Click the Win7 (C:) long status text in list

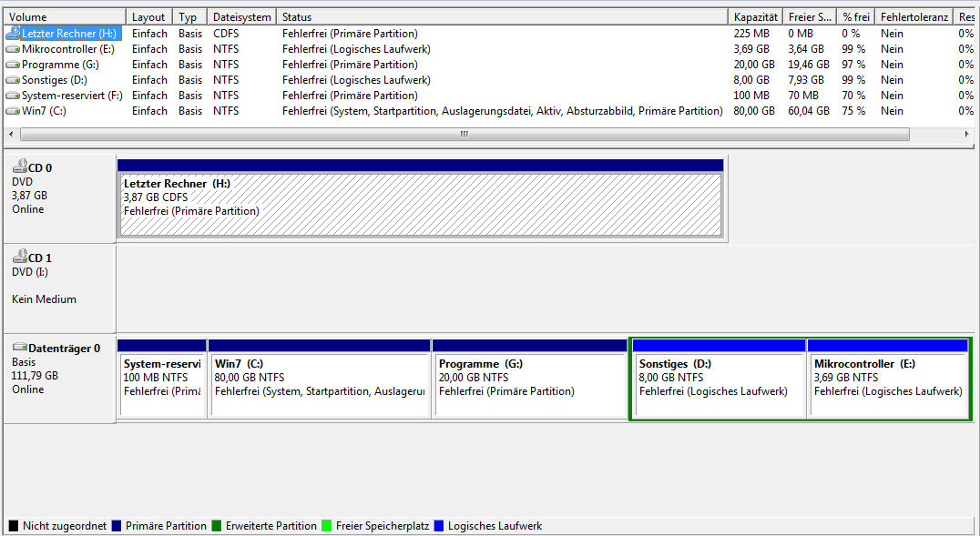[503, 111]
